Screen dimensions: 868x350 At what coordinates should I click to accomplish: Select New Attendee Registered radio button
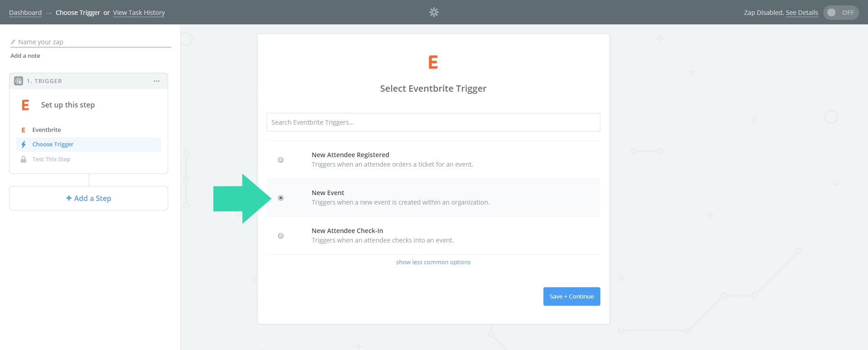281,160
